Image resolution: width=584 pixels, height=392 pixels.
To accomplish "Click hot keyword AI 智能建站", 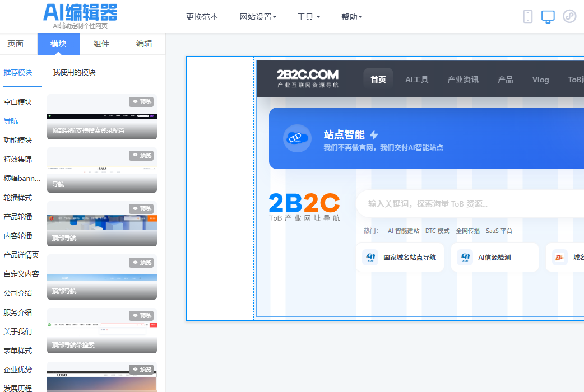I will pos(404,231).
